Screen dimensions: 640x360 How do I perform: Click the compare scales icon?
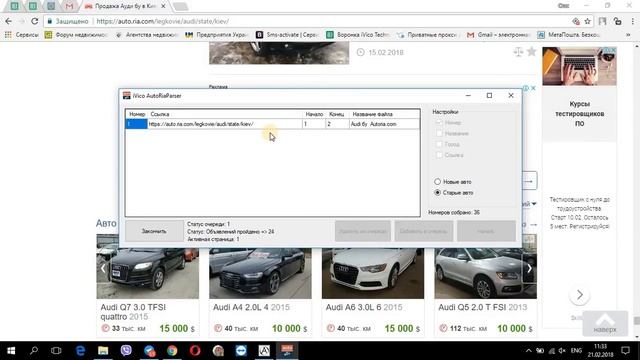518,52
